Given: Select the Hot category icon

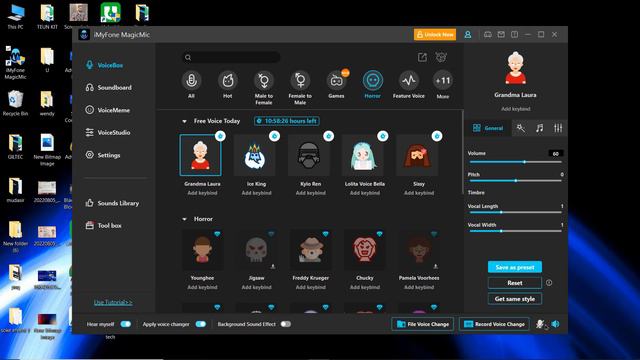Looking at the screenshot, I should coord(227,81).
